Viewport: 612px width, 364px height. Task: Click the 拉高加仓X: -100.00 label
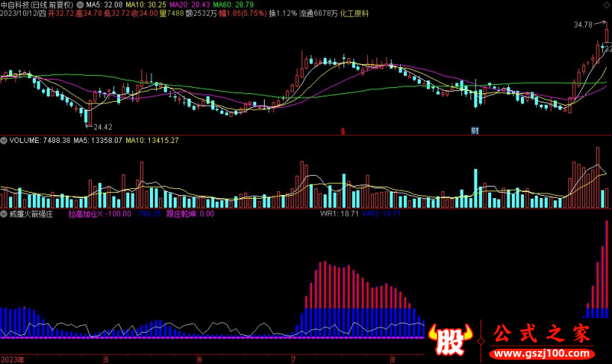coord(99,214)
